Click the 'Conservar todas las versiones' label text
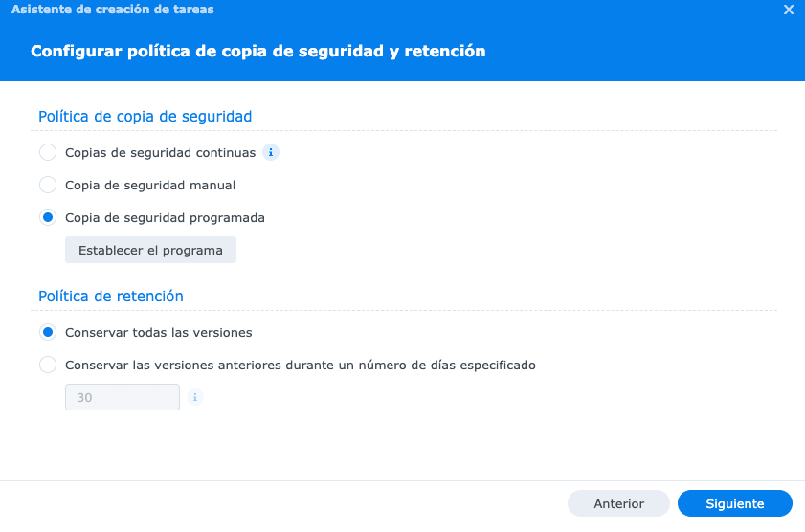The width and height of the screenshot is (805, 532). click(158, 332)
